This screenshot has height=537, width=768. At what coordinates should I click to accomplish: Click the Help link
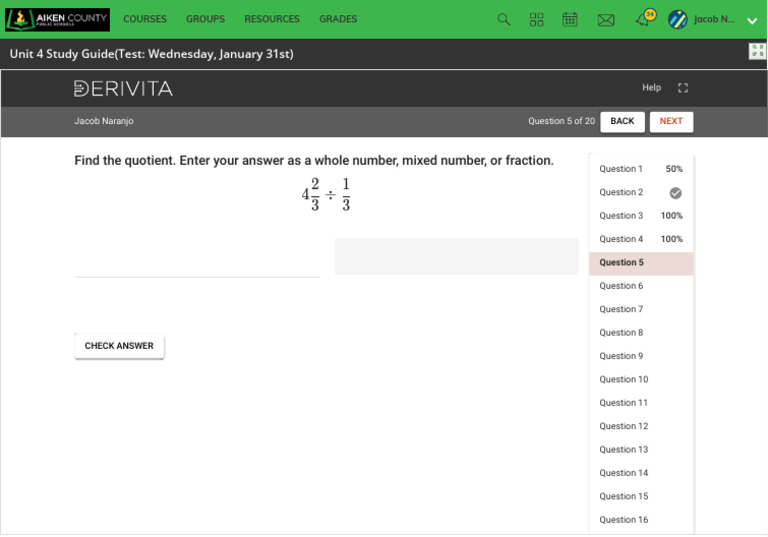(x=651, y=88)
